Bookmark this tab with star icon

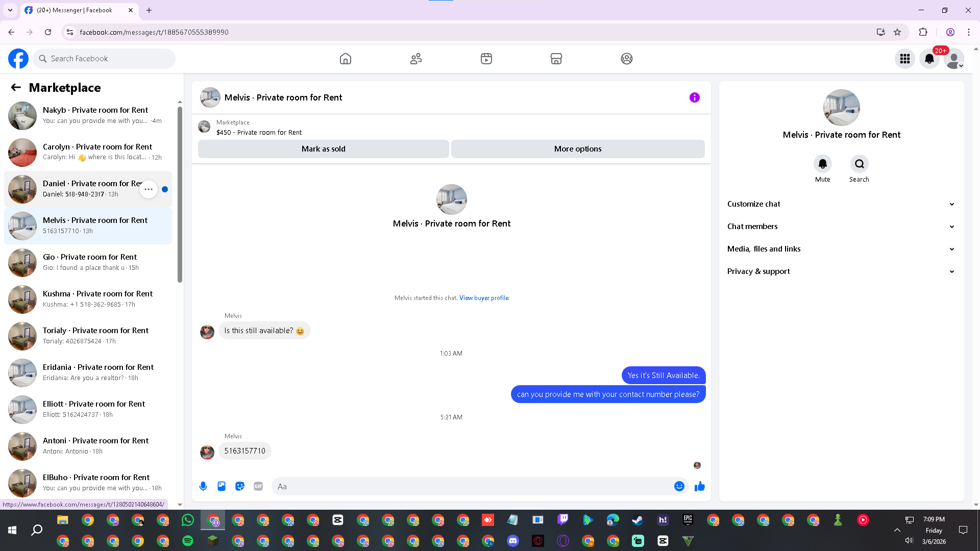coord(897,32)
